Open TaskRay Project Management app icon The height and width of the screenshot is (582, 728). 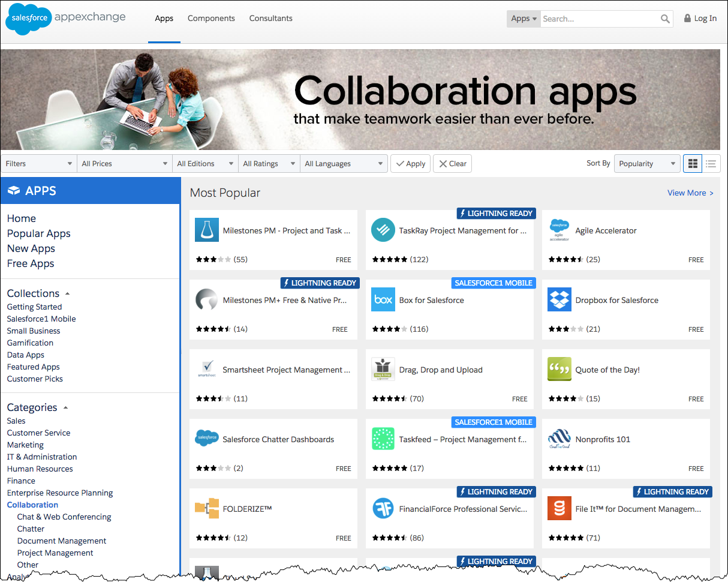coord(383,230)
